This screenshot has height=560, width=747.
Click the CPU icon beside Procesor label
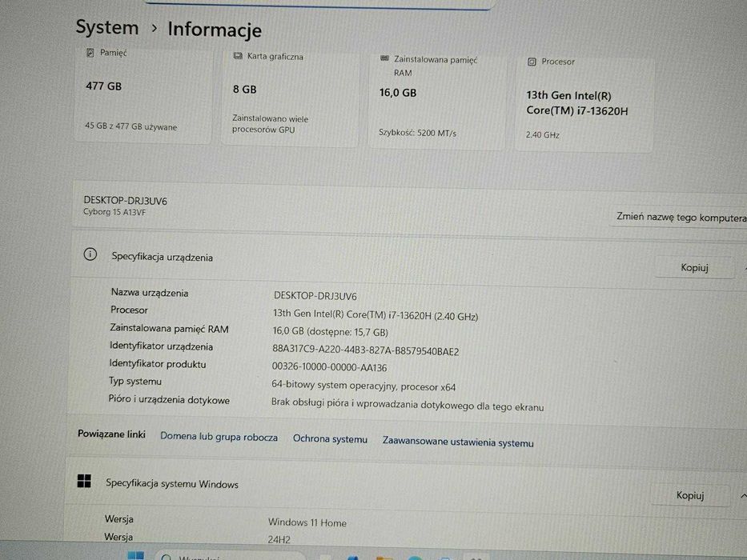tap(532, 62)
